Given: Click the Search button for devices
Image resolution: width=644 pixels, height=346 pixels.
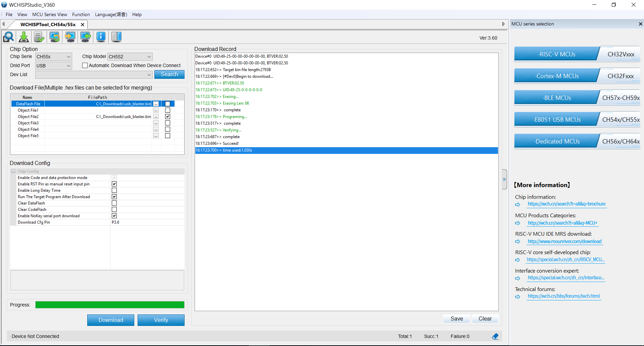Looking at the screenshot, I should [169, 74].
